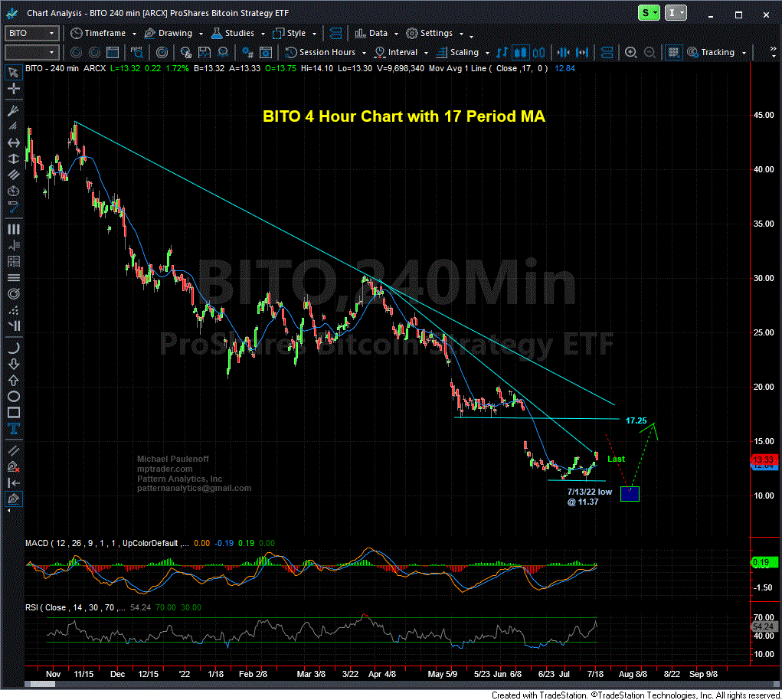Click the red 13.33 last price marker
This screenshot has width=782, height=700.
tap(763, 460)
